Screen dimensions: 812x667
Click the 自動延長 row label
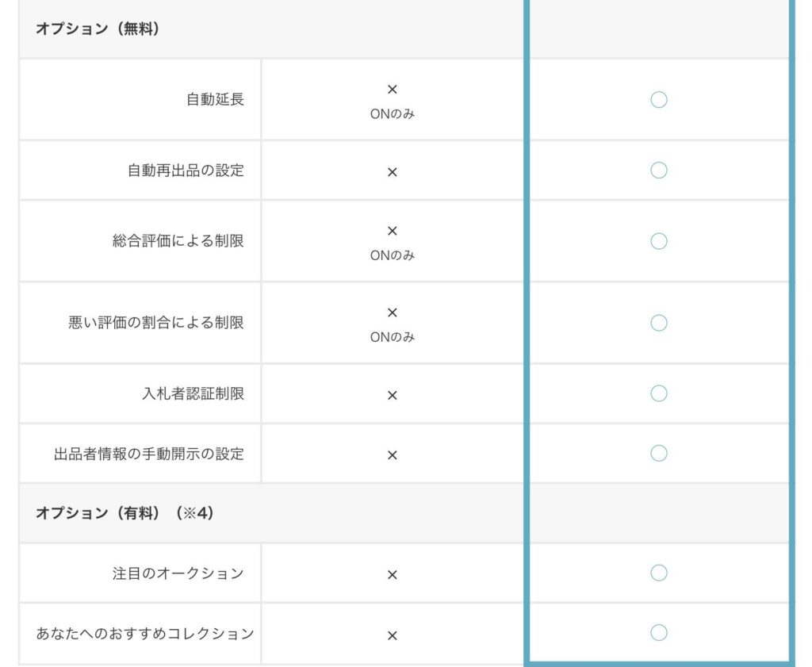(215, 100)
